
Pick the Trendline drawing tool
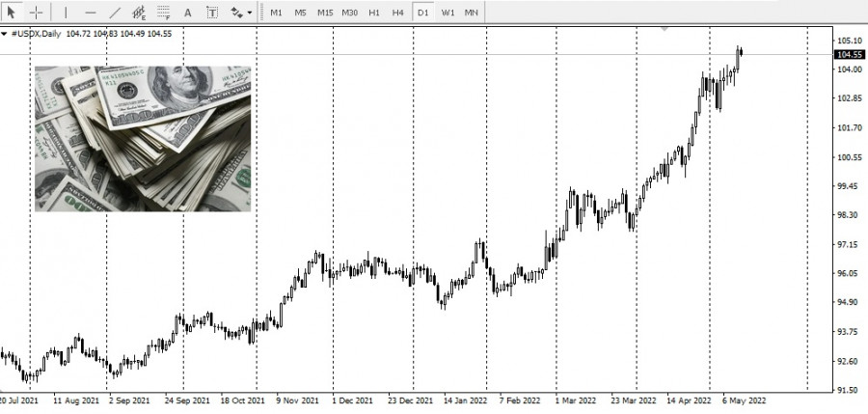tap(115, 13)
